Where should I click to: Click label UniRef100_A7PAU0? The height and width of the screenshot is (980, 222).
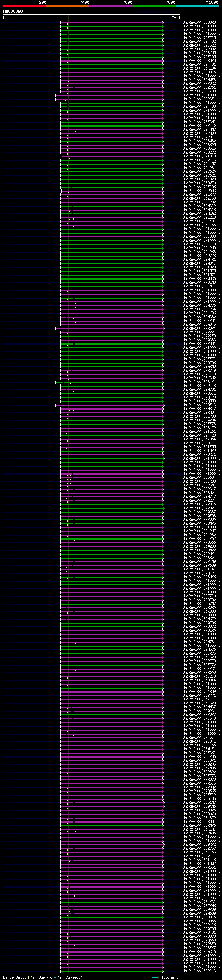coord(199,133)
